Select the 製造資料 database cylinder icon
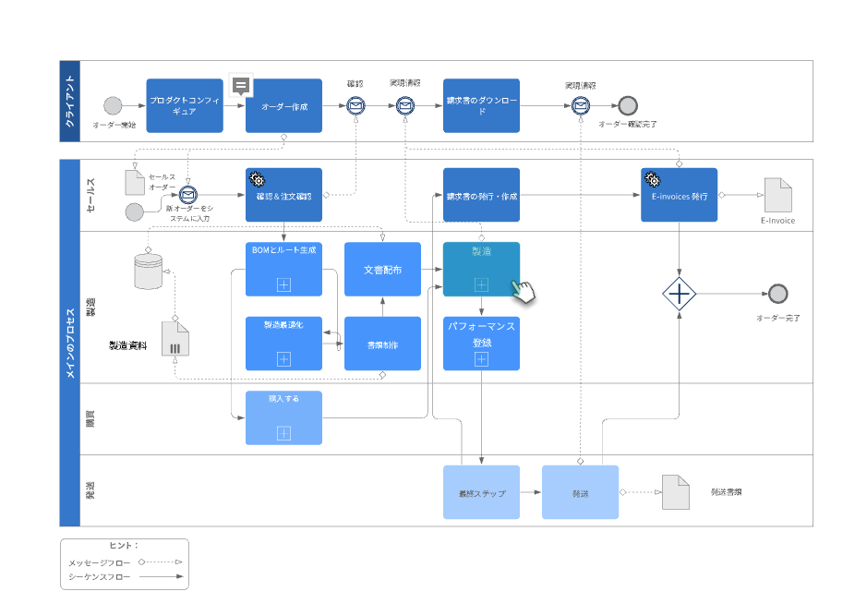The height and width of the screenshot is (616, 867). (146, 272)
